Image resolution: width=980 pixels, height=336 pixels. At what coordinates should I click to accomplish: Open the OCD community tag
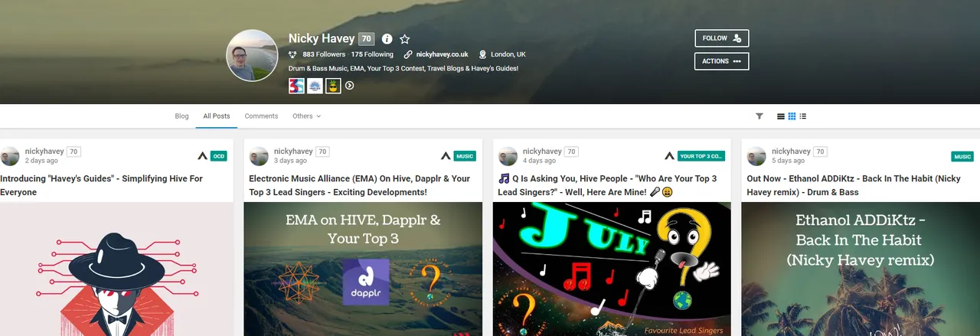click(219, 156)
